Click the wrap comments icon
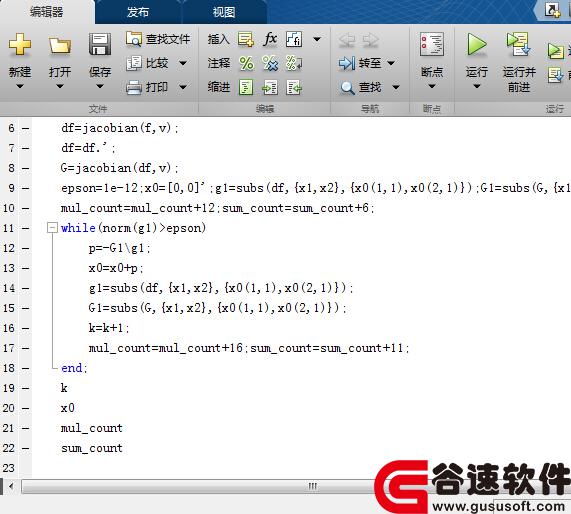 point(294,63)
